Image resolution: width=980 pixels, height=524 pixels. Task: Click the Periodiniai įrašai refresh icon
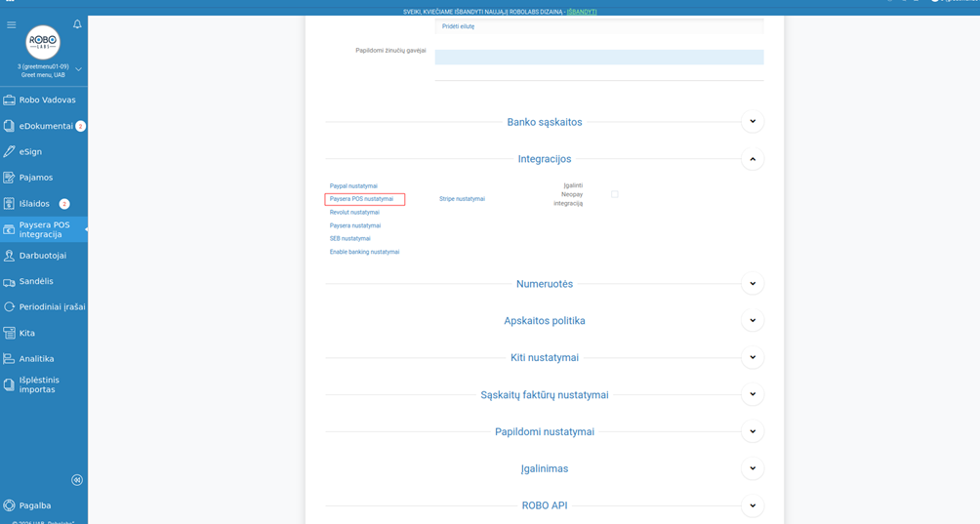tap(9, 306)
